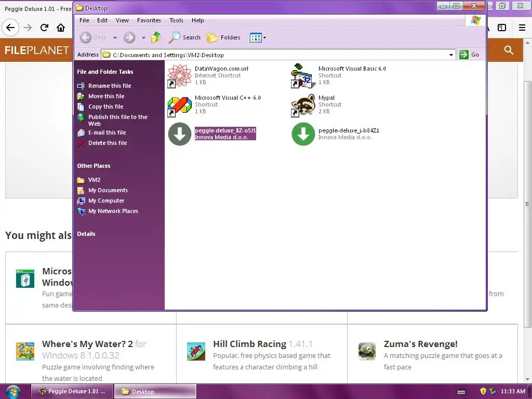This screenshot has width=532, height=399.
Task: Click Publish this file to the Web
Action: (118, 120)
